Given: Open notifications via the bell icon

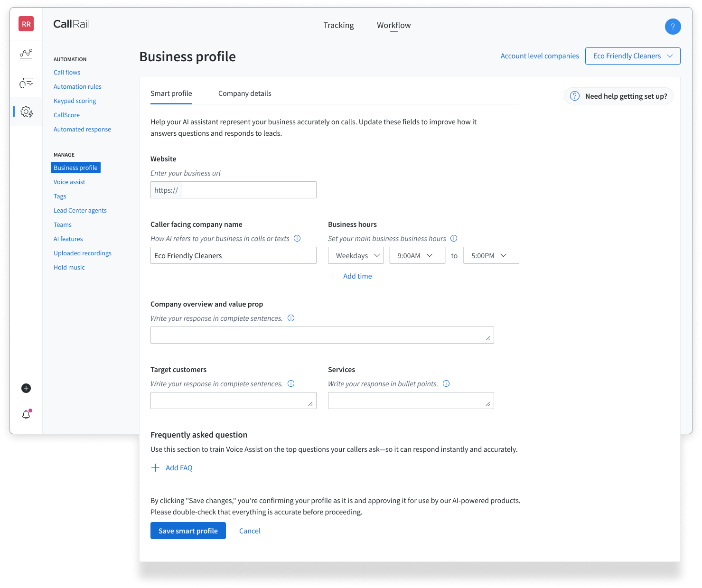Looking at the screenshot, I should pyautogui.click(x=26, y=414).
